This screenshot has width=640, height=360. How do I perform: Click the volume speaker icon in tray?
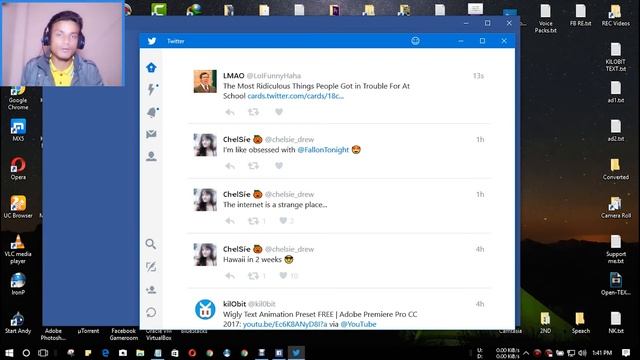[x=582, y=353]
